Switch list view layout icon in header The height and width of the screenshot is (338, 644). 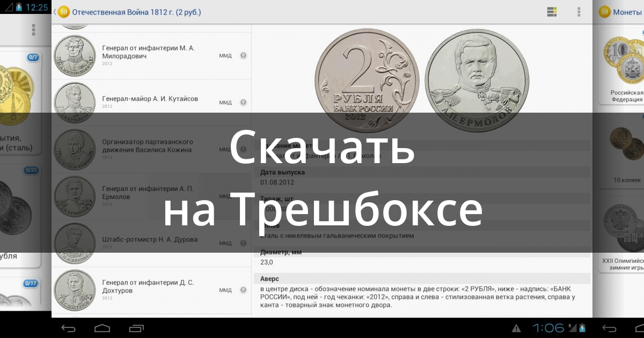click(552, 12)
